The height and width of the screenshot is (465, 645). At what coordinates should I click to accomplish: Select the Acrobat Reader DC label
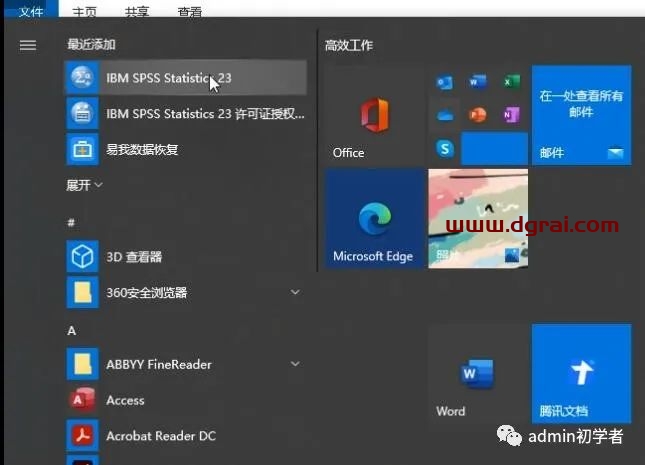tap(161, 436)
